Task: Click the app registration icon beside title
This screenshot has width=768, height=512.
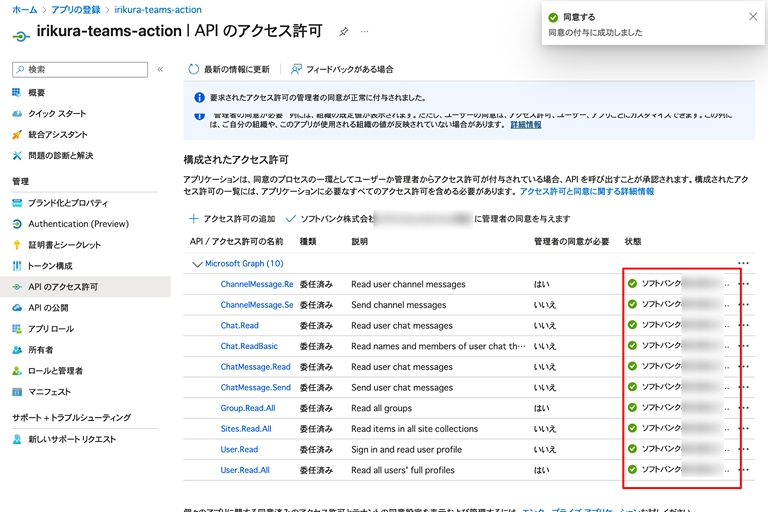Action: point(21,36)
